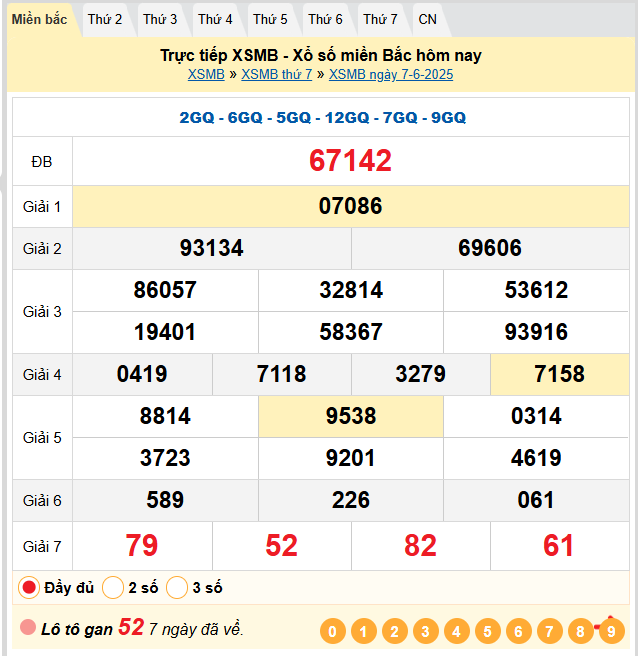Select the 3 số radio option
This screenshot has width=638, height=656.
tap(177, 588)
